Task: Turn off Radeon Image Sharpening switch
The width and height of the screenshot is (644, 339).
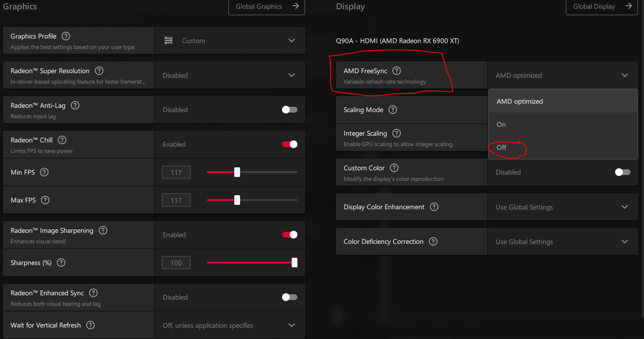Action: pos(290,235)
